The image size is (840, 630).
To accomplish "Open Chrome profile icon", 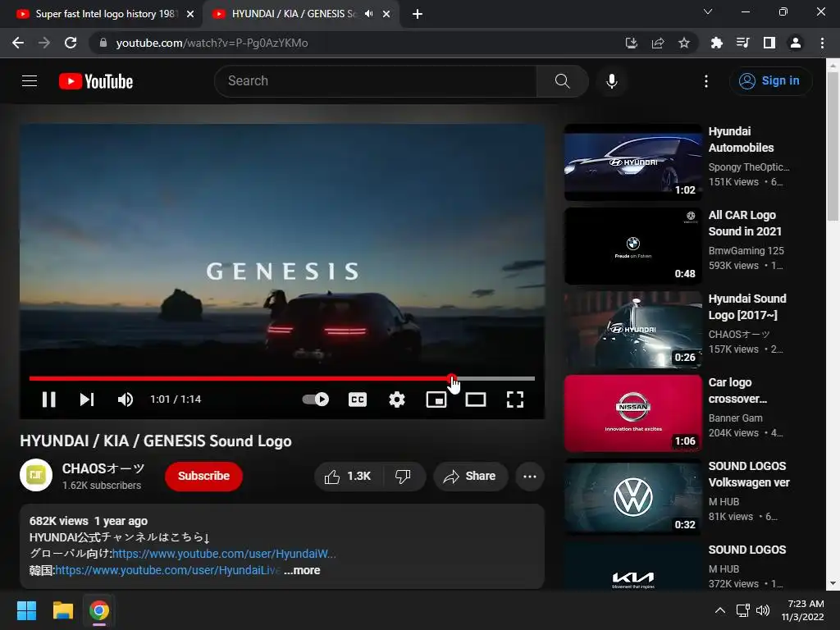I will pyautogui.click(x=796, y=43).
